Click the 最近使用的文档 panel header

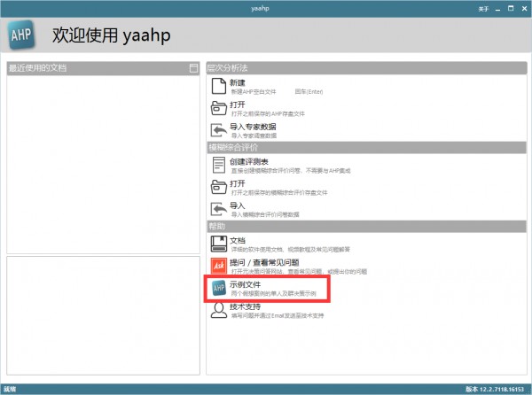(x=103, y=68)
